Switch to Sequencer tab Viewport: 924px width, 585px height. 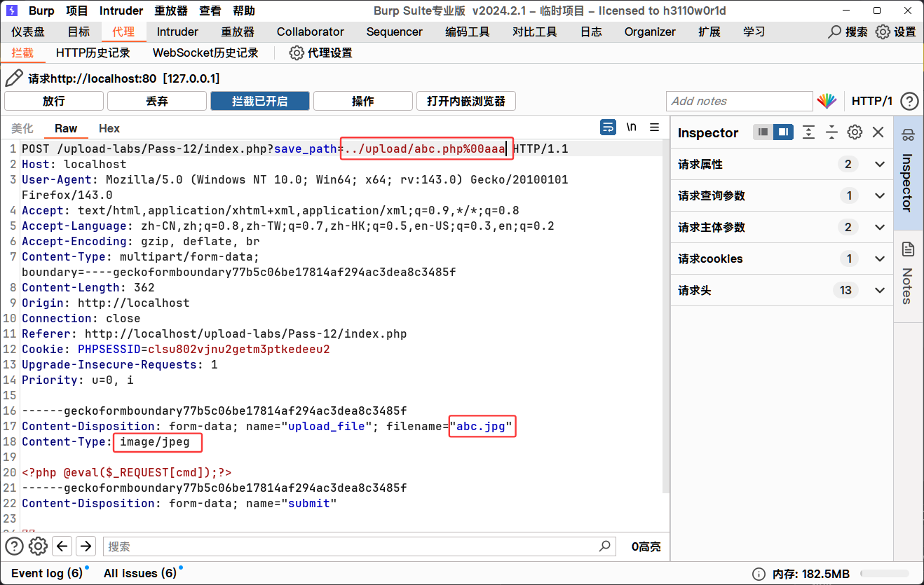395,32
